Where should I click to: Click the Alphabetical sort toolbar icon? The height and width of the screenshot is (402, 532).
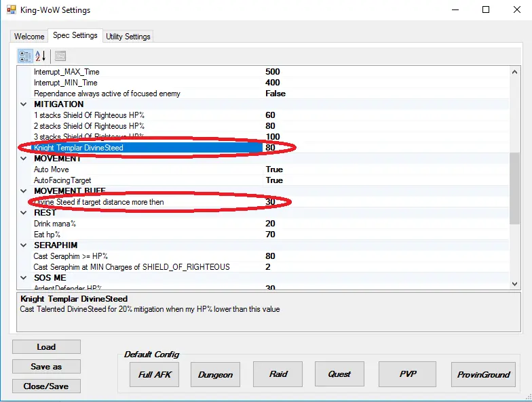pos(40,56)
